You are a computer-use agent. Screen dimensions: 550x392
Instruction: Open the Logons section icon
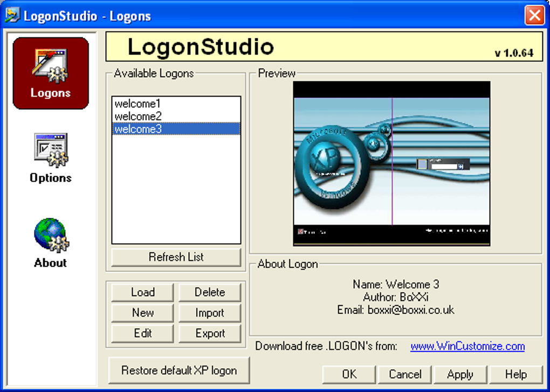tap(51, 73)
